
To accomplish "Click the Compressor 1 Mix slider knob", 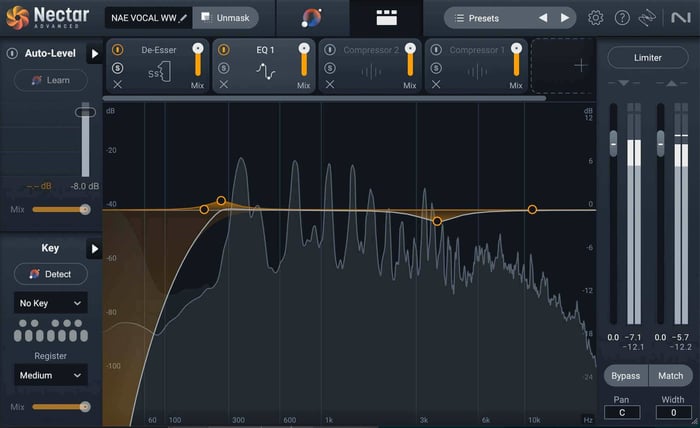I will (x=517, y=48).
